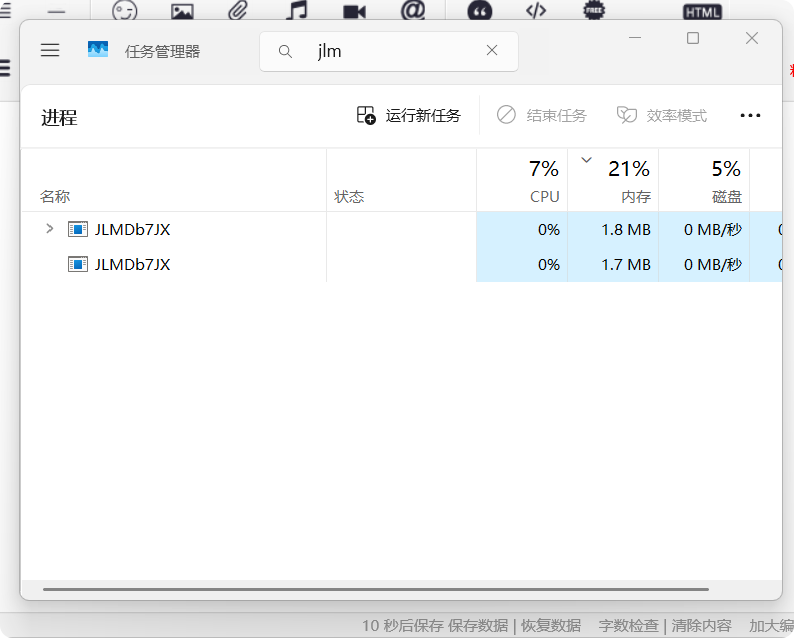Click the emoji smiley icon in background editor
The image size is (794, 638).
coord(125,10)
